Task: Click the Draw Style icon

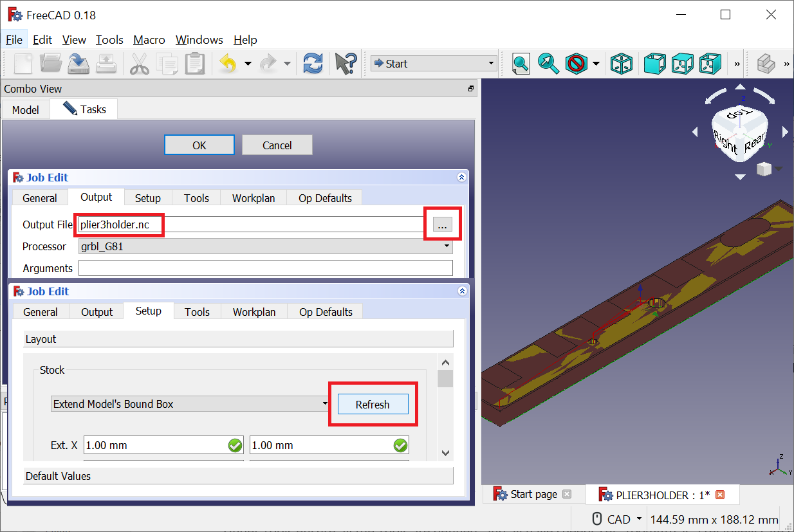Action: 576,64
